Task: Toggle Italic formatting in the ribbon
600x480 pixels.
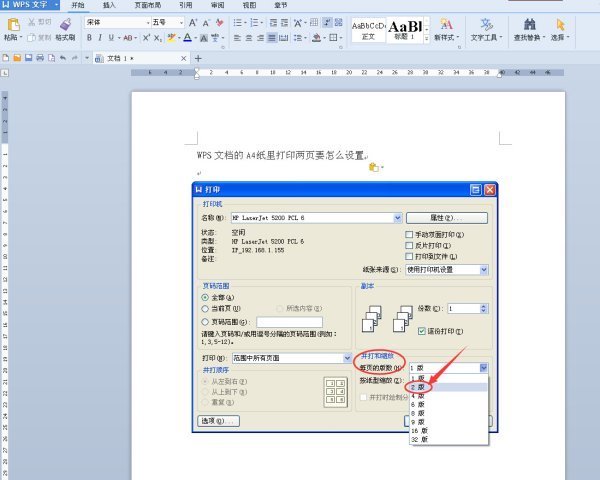Action: (x=100, y=38)
